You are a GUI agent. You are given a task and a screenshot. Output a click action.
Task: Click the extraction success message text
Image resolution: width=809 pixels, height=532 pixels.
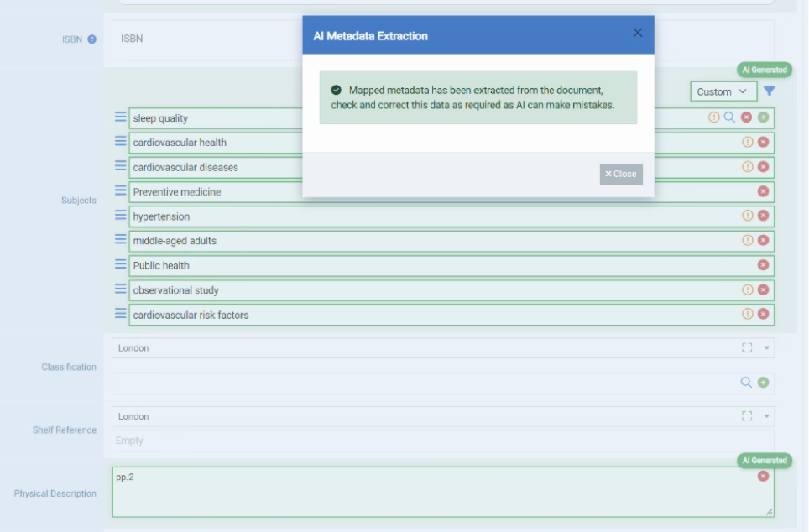472,97
